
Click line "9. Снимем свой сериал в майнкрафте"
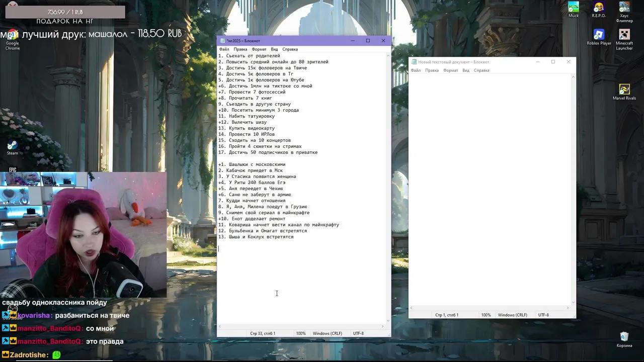[264, 213]
